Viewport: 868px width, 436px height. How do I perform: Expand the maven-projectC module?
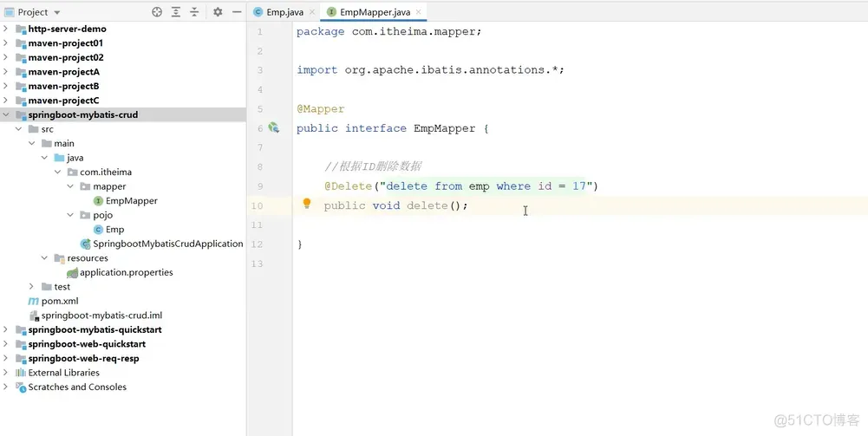(5, 101)
